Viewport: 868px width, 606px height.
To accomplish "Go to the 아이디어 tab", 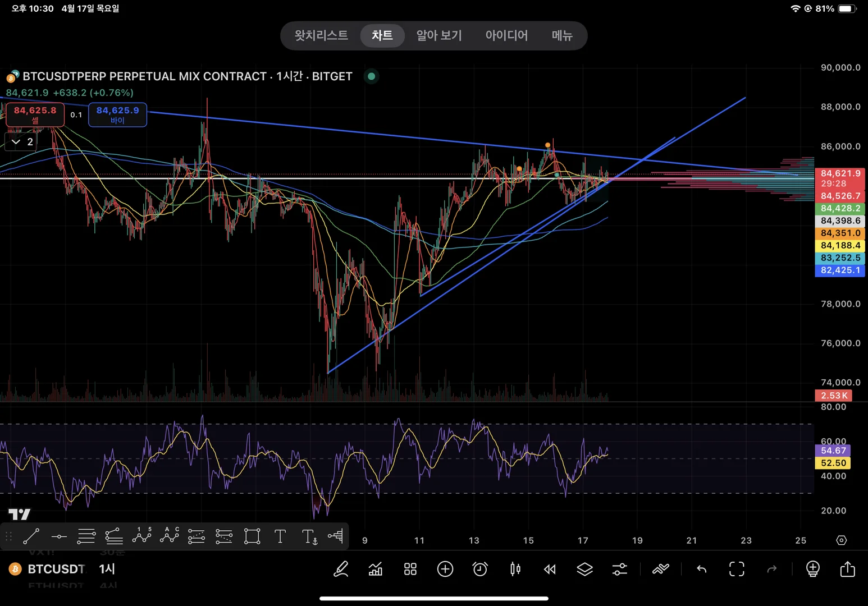I will 506,35.
